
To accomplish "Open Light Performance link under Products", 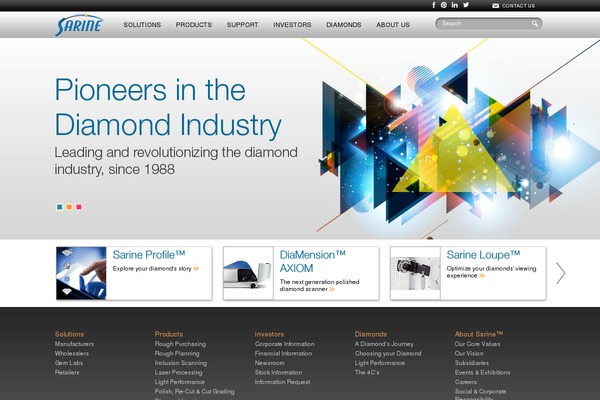I will click(x=180, y=382).
